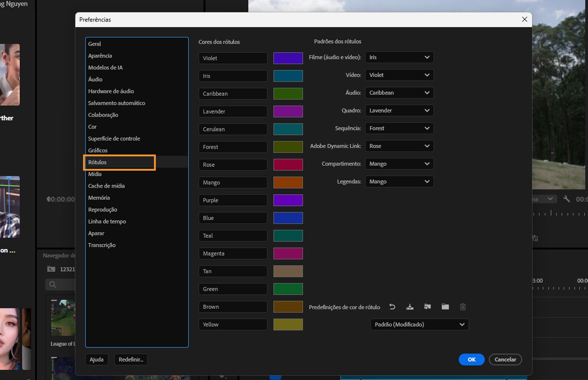Image resolution: width=588 pixels, height=380 pixels.
Task: Select the Rótulos category in the sidebar
Action: 137,162
